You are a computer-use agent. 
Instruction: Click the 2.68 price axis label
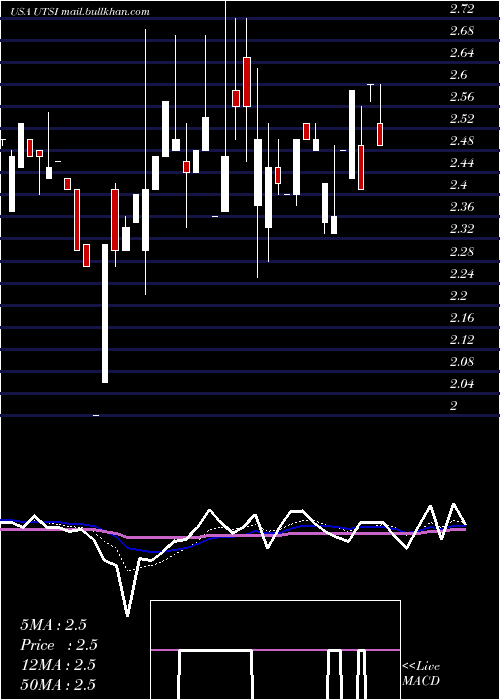pyautogui.click(x=462, y=31)
